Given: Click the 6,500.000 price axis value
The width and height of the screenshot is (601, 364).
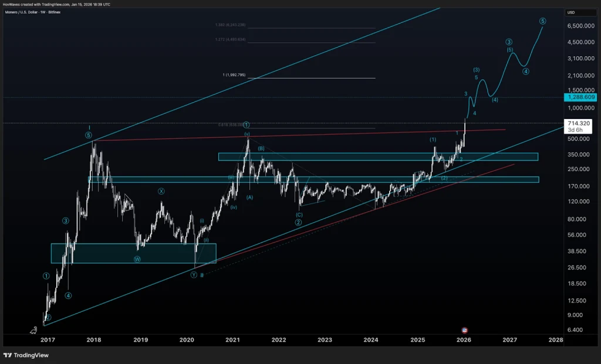Looking at the screenshot, I should pos(581,26).
